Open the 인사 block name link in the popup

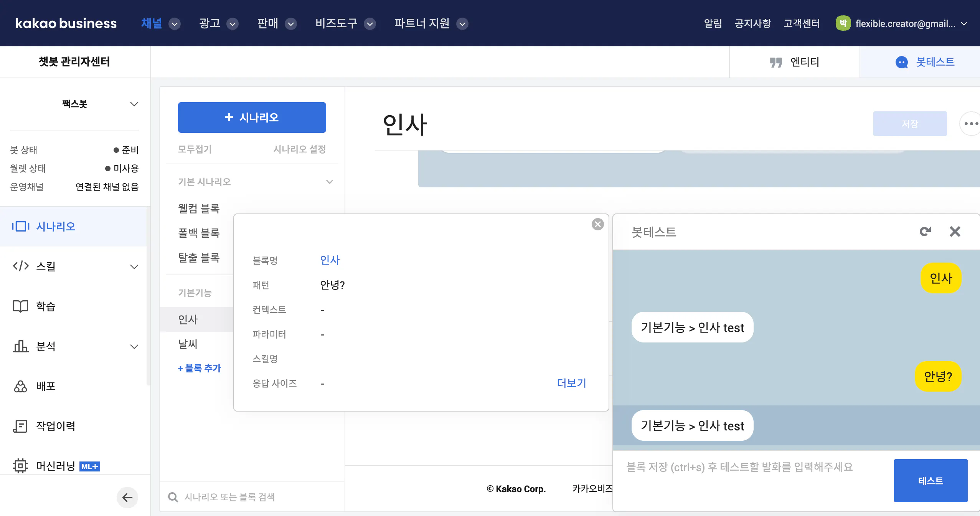point(330,260)
